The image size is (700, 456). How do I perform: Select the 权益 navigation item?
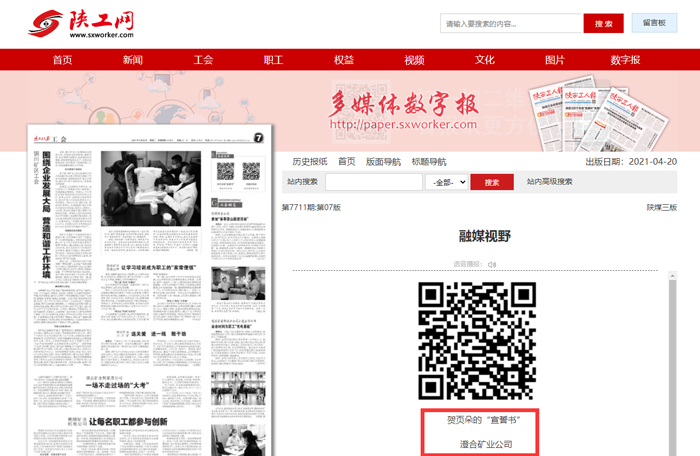coord(344,60)
